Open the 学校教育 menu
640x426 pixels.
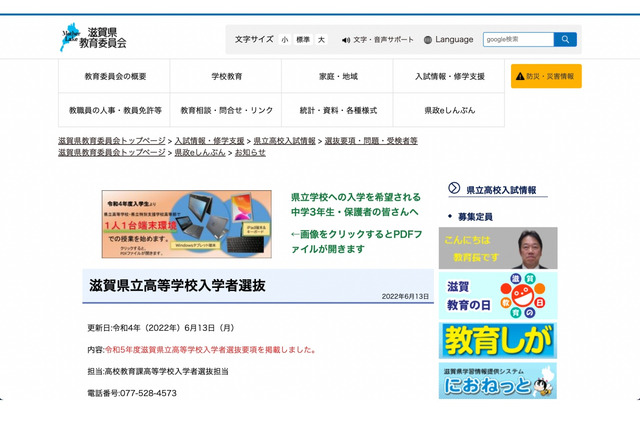(226, 76)
